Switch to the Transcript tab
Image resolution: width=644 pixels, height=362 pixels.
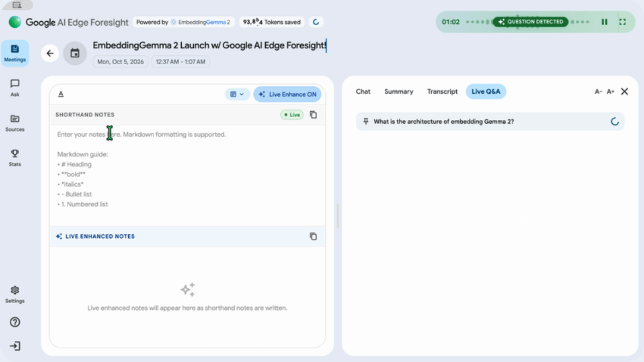442,92
